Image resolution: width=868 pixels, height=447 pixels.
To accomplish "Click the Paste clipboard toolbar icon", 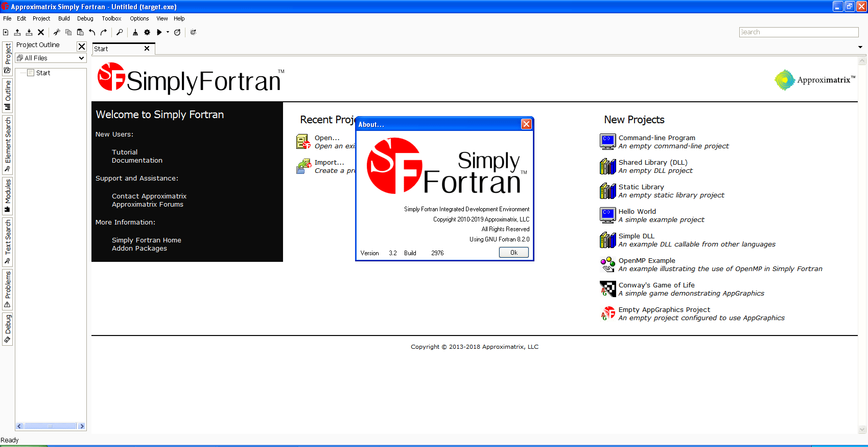I will coord(80,32).
